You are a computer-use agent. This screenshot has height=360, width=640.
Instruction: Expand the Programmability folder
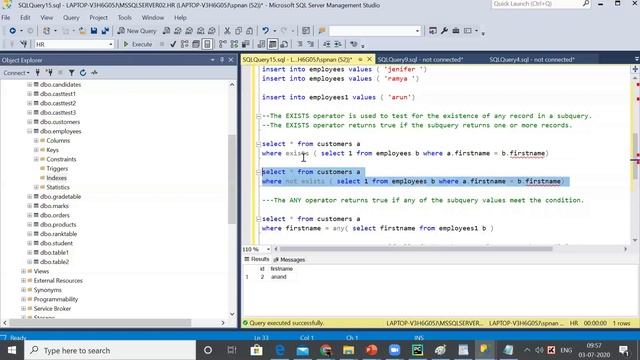pyautogui.click(x=23, y=299)
